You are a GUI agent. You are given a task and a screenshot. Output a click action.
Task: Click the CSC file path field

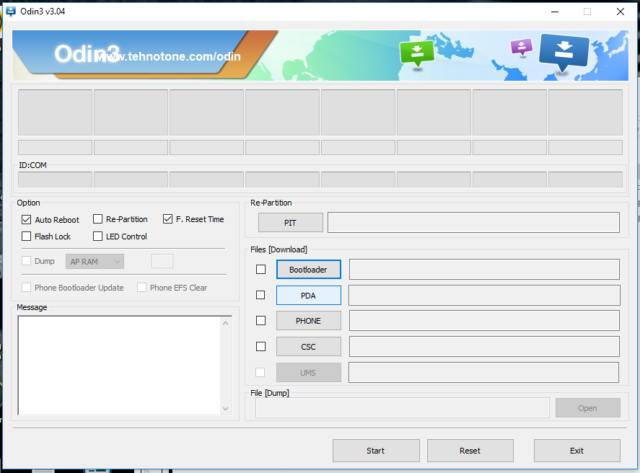point(484,346)
